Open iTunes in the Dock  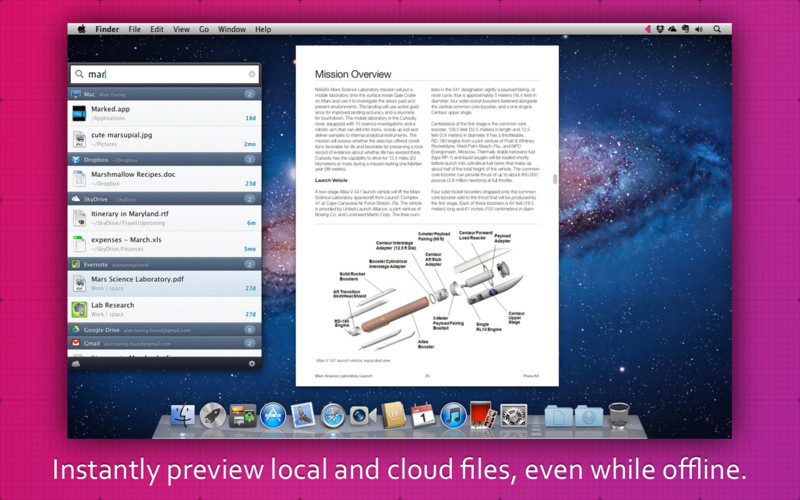click(x=453, y=415)
